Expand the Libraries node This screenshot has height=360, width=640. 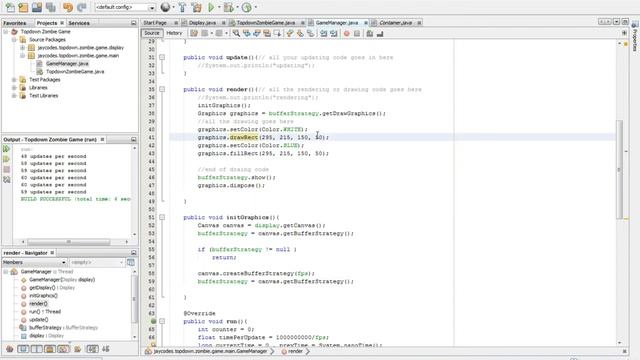[x=14, y=88]
